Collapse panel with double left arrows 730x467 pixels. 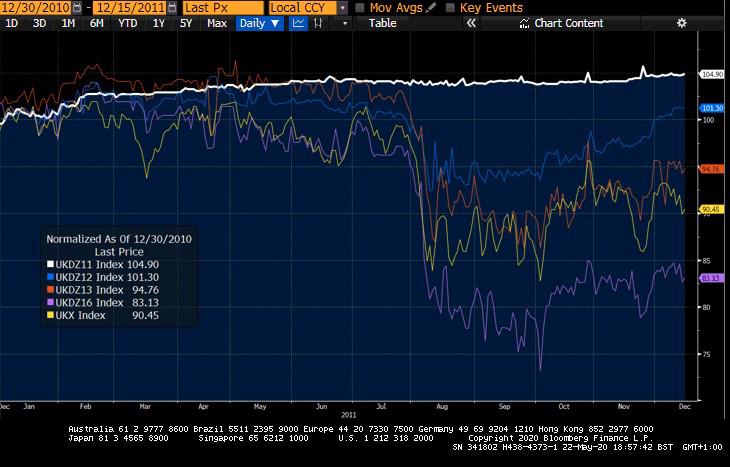[470, 23]
